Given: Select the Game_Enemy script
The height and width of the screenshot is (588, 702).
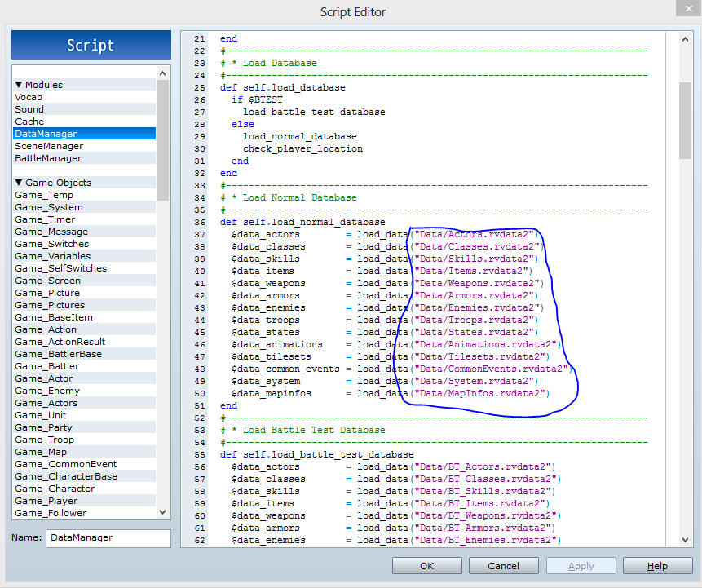Looking at the screenshot, I should pos(85,391).
